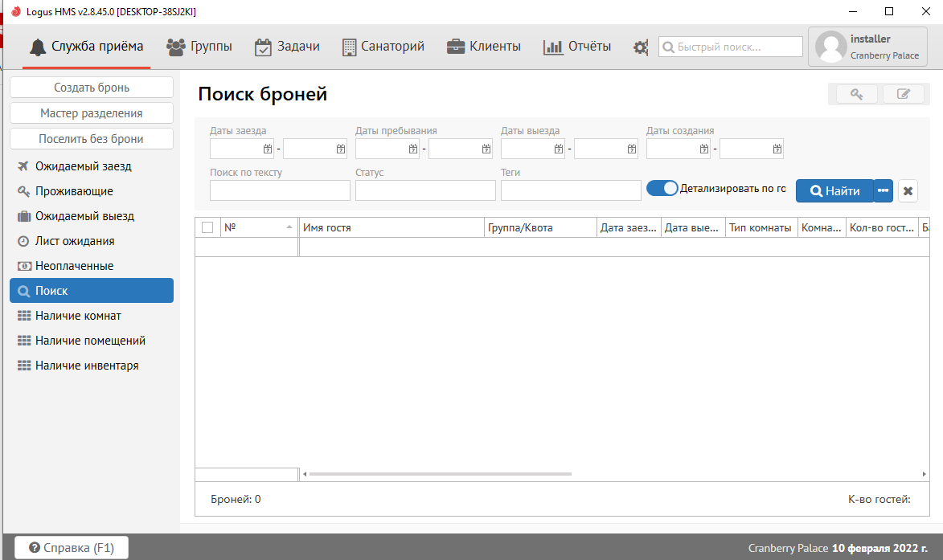The width and height of the screenshot is (943, 560).
Task: Toggle the Детализировать по гостям switch
Action: coord(662,189)
